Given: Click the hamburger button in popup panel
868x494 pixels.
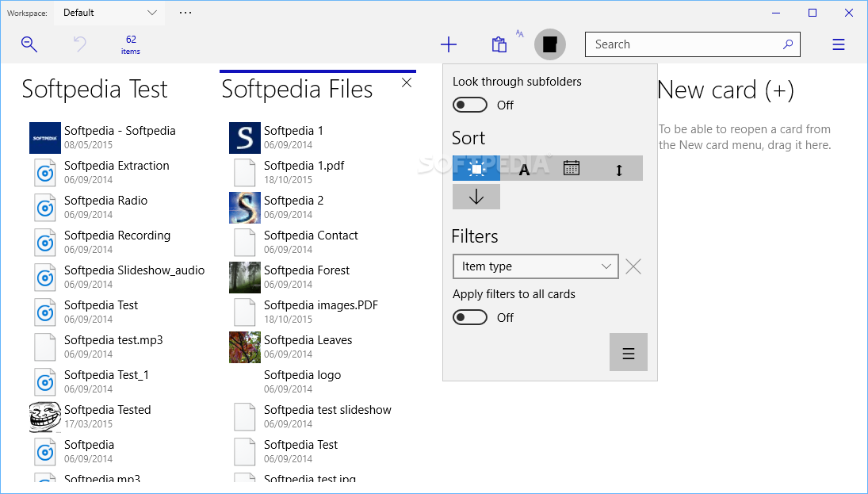Looking at the screenshot, I should point(629,352).
